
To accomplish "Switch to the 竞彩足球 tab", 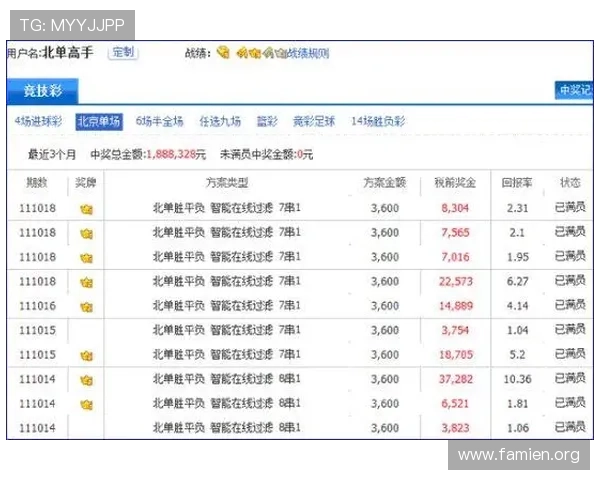I will pos(314,121).
